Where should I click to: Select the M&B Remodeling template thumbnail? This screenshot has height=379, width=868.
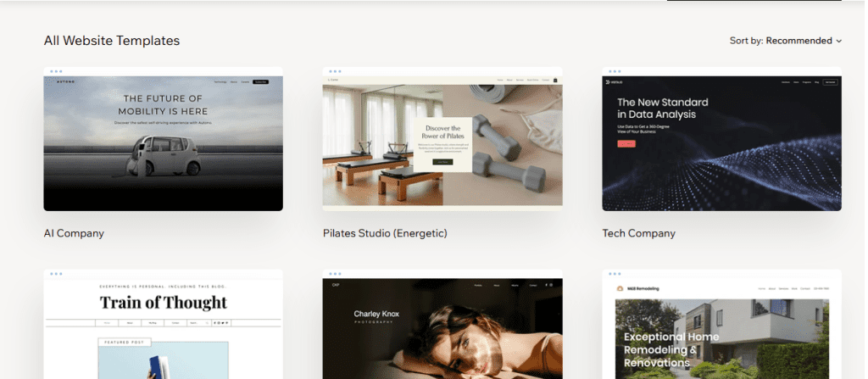(x=722, y=324)
